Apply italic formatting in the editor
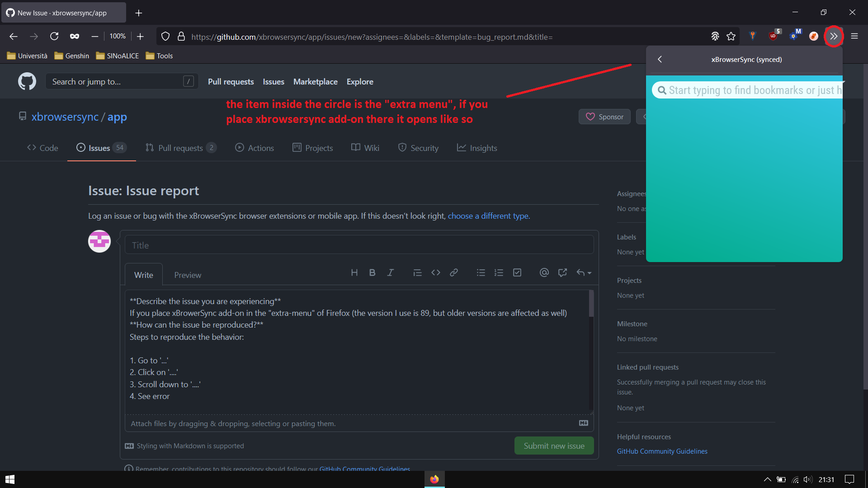868x488 pixels. [390, 272]
